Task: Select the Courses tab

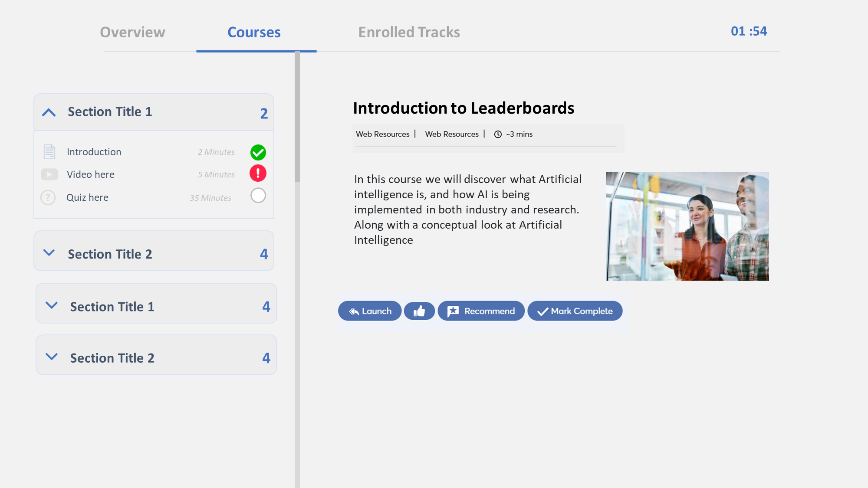Action: 254,32
